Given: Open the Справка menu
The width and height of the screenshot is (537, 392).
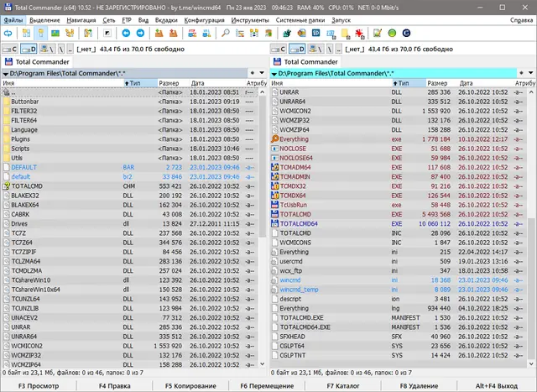Looking at the screenshot, I should click(x=521, y=20).
